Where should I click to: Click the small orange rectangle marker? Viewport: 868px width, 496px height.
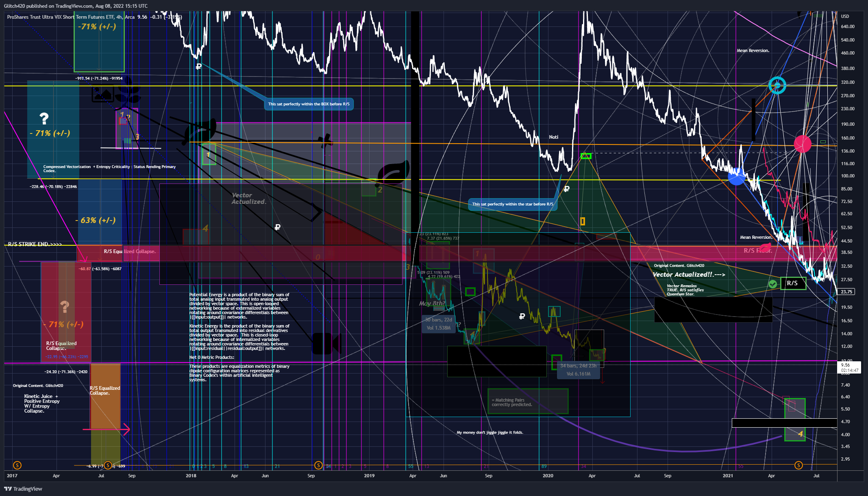[583, 221]
